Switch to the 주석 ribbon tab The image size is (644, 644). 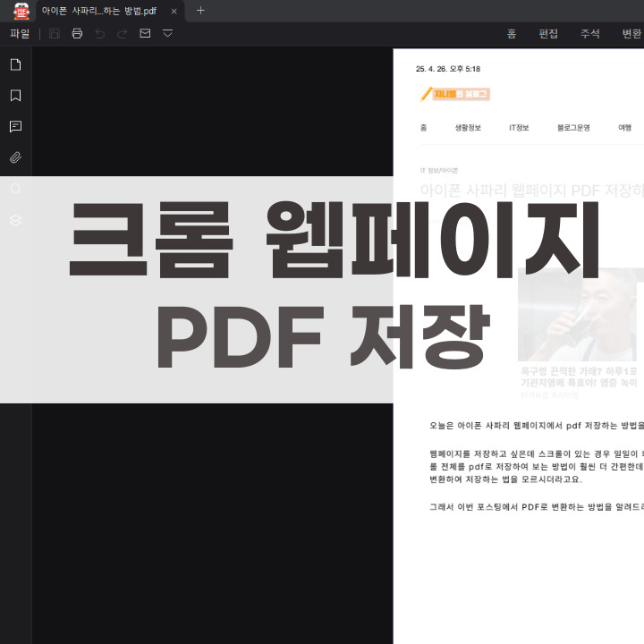[x=589, y=34]
